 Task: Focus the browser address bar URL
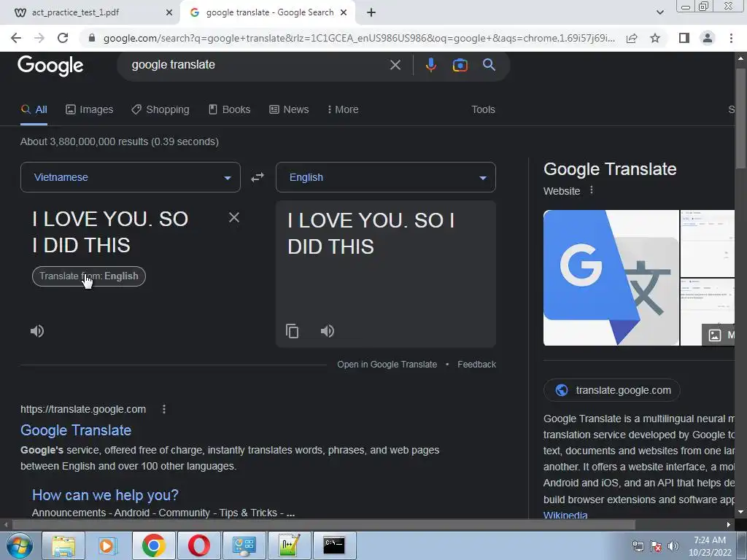(358, 38)
